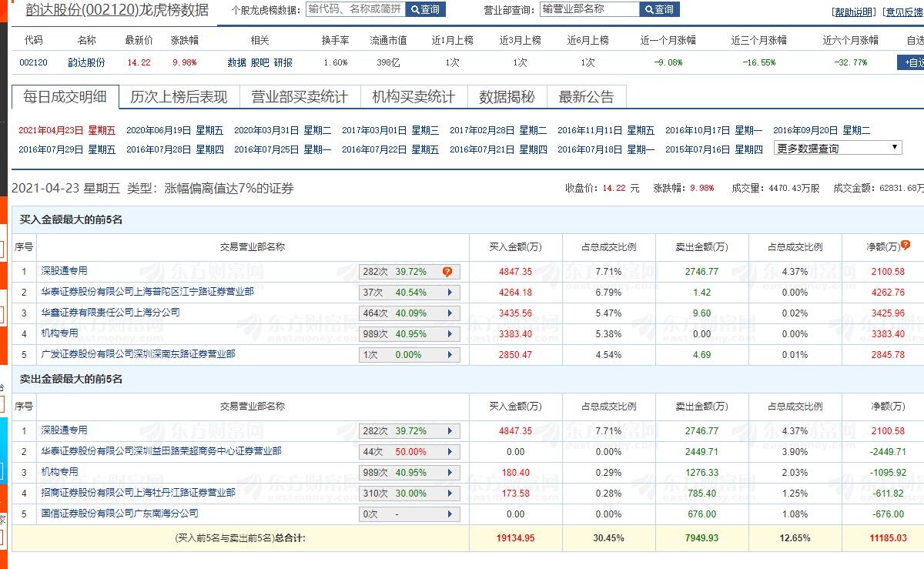Switch to 每日成交明细 tab
Image resolution: width=924 pixels, height=569 pixels.
tap(65, 96)
